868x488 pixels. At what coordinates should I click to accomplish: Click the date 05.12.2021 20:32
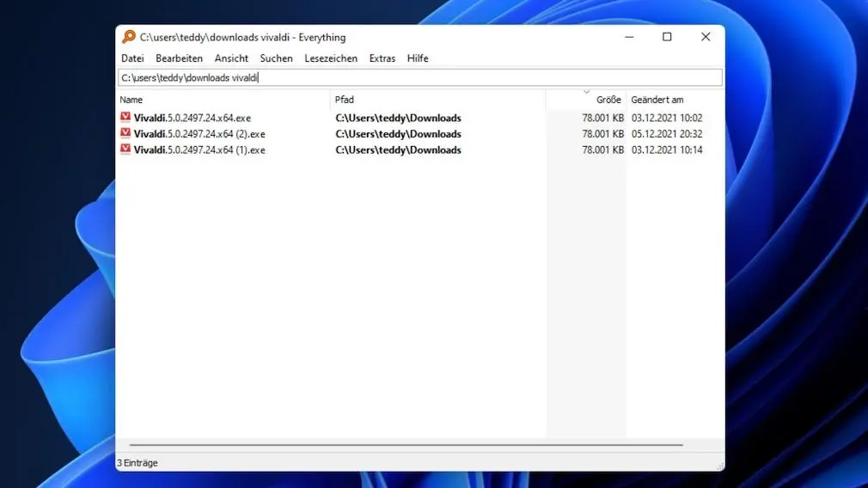click(x=667, y=134)
